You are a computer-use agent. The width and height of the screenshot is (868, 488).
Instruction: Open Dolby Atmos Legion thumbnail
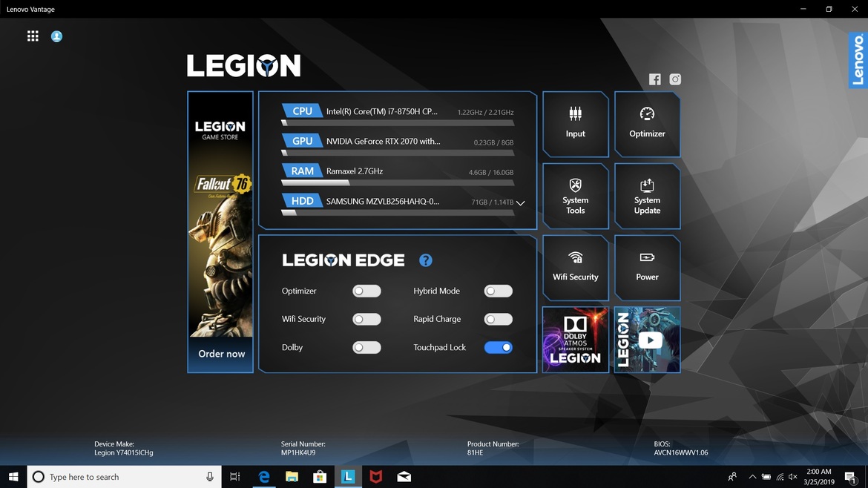[x=575, y=340]
